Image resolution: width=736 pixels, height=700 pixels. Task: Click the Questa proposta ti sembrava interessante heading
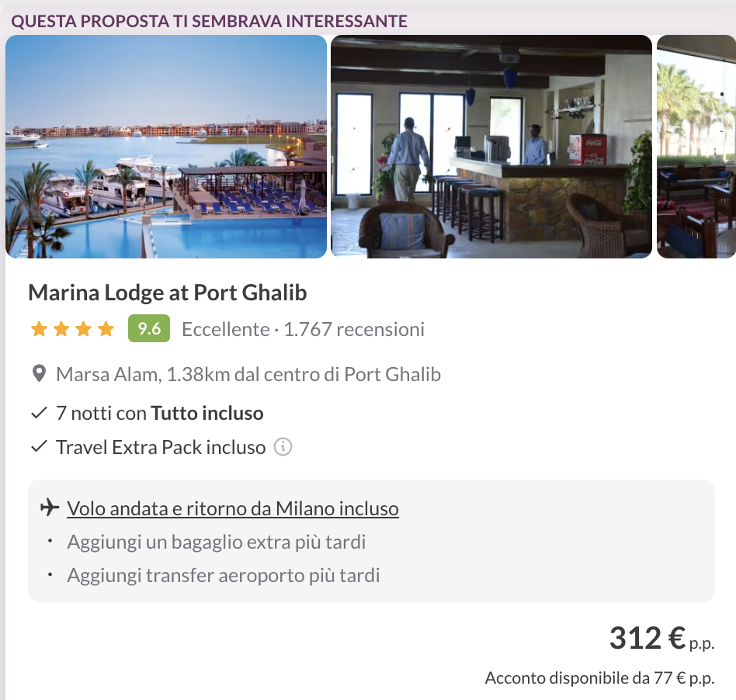tap(210, 21)
